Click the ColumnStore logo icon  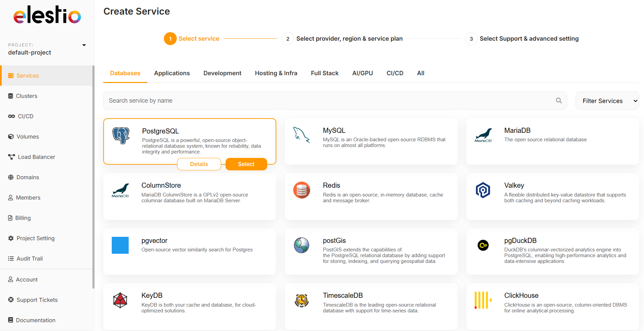click(x=120, y=190)
